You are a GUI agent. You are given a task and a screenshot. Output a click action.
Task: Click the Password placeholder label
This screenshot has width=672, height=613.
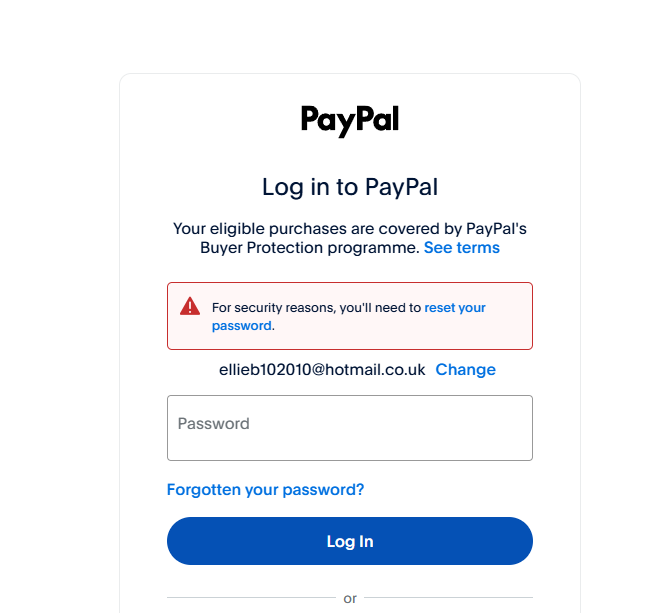214,424
